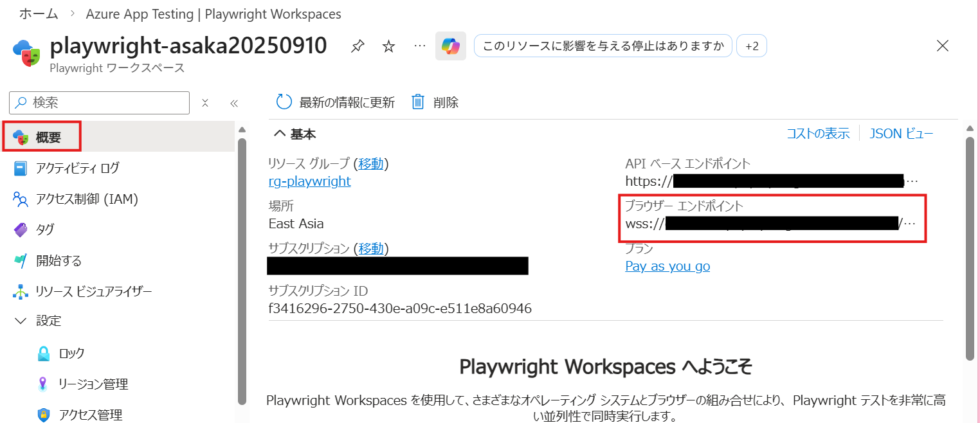The image size is (980, 423).
Task: Click the Playwright Workspaces へようこそ heading
Action: 606,366
